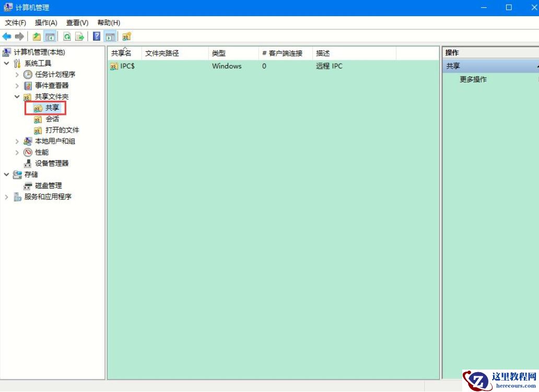Click the 计算机管理 title bar icon
The image size is (539, 392).
(8, 7)
